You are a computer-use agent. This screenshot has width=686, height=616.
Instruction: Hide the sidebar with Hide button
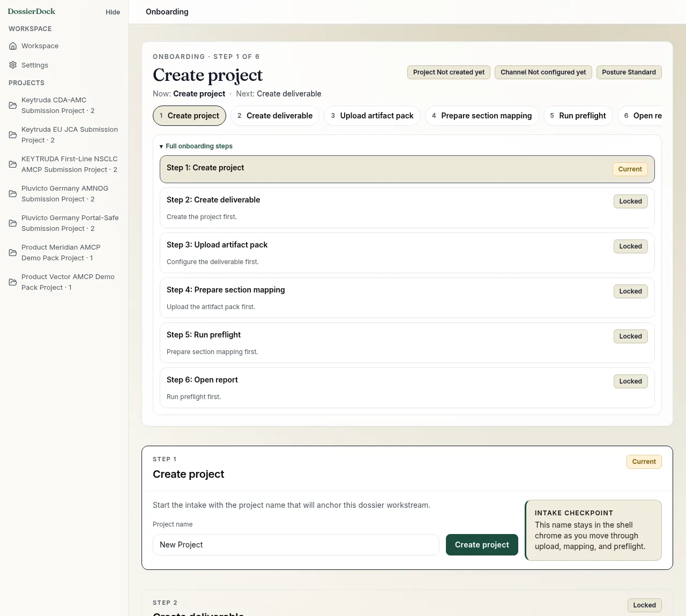(x=113, y=12)
